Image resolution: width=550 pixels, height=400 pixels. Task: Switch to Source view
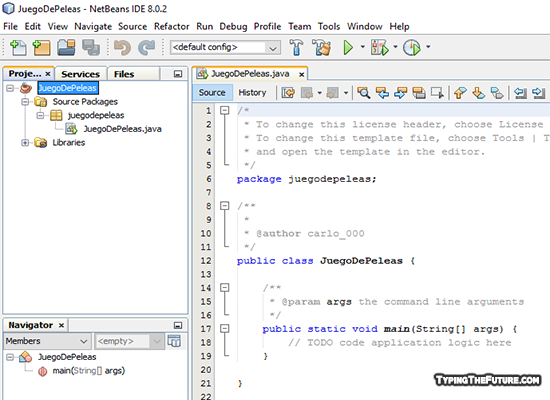[x=212, y=93]
